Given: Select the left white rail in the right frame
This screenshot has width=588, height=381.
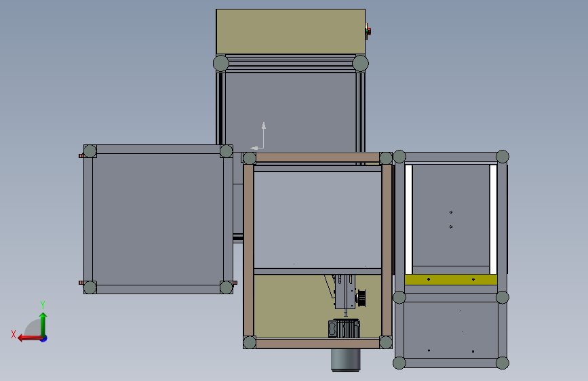Looking at the screenshot, I should [x=409, y=220].
